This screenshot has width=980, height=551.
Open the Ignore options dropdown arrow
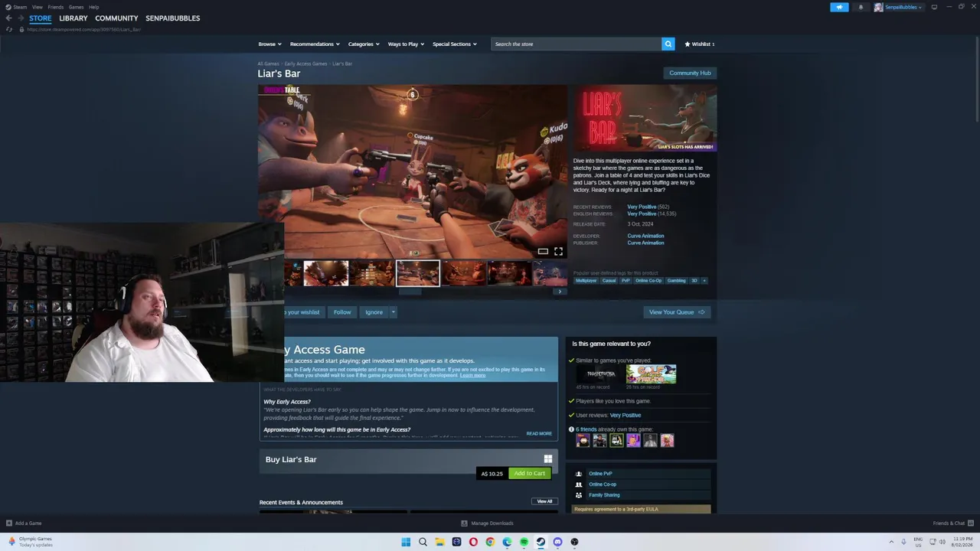coord(393,312)
